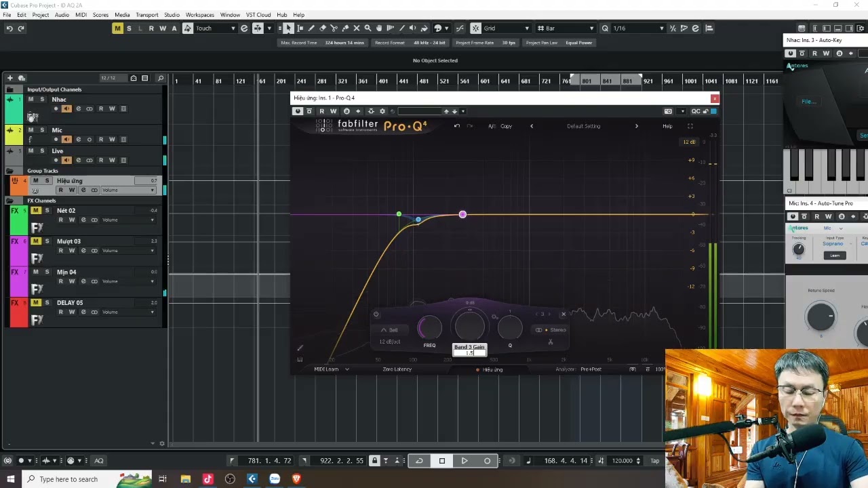Click the Help button in Pro-Q 4
This screenshot has width=868, height=488.
point(667,126)
